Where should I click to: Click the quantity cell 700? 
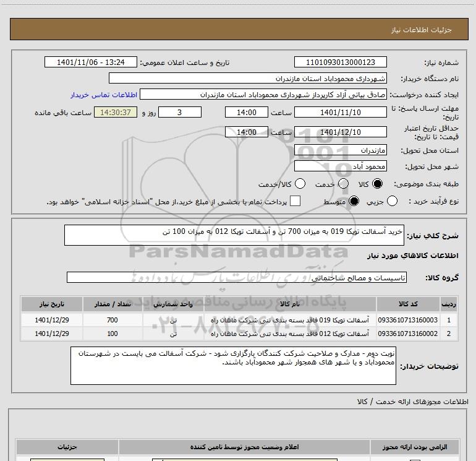(x=113, y=320)
